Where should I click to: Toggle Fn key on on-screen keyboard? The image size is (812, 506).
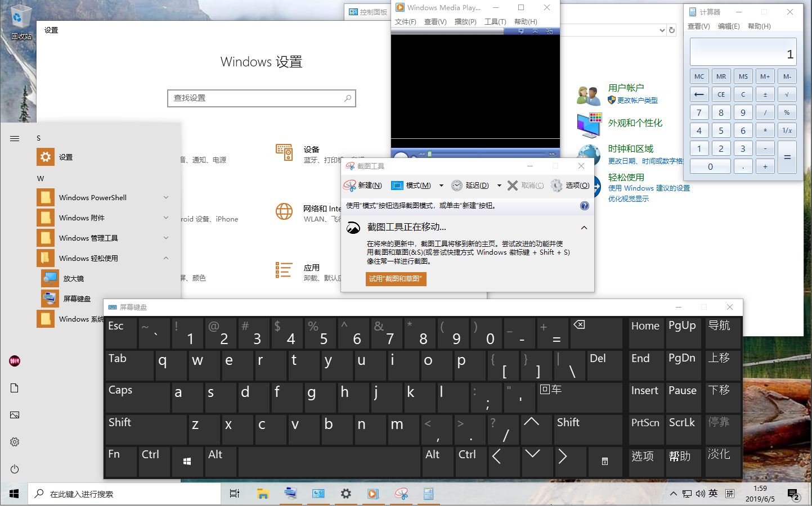121,462
